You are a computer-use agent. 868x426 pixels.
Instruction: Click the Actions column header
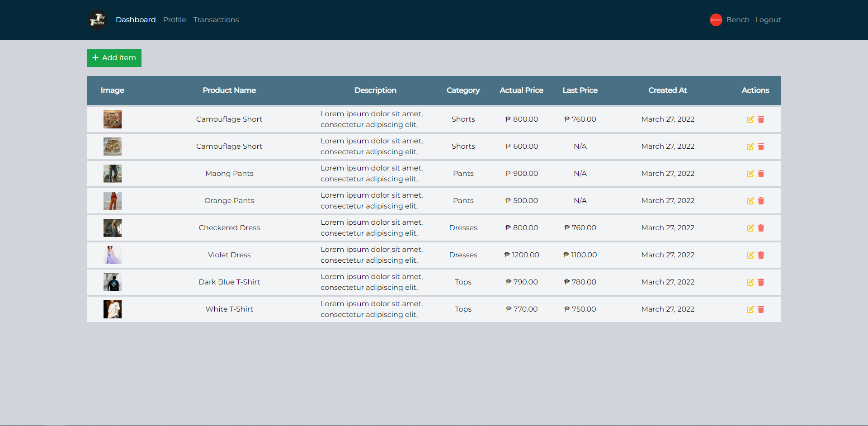coord(755,90)
